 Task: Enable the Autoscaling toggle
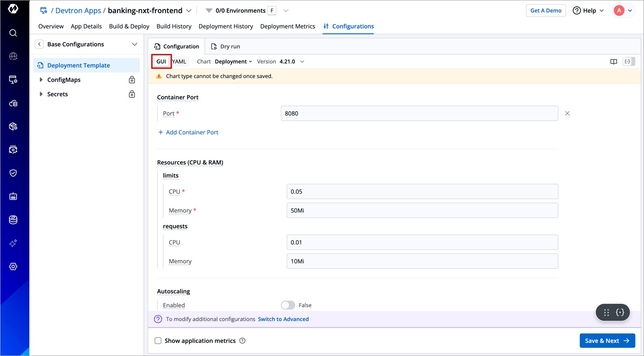coord(288,305)
